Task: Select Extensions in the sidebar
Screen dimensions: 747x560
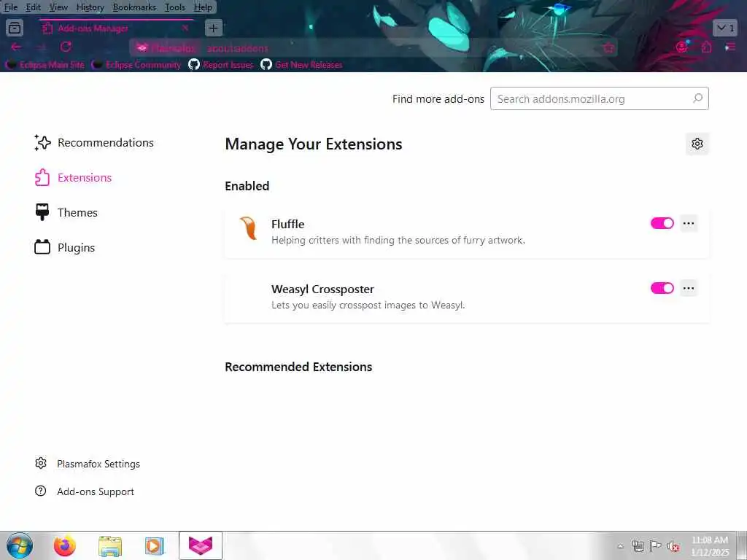Action: pyautogui.click(x=73, y=178)
